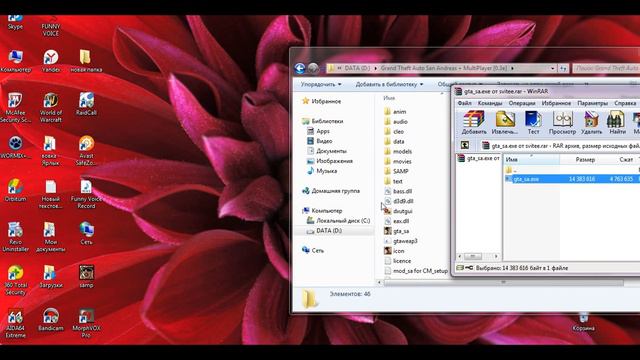Open the AIDA64 Extreme shortcut
640x360 pixels.
[x=16, y=324]
